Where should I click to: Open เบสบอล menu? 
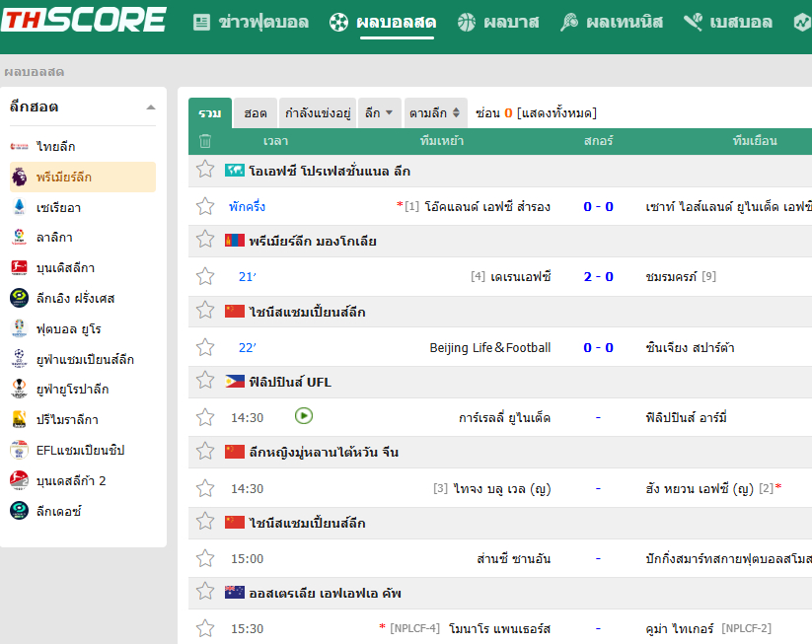tap(741, 23)
